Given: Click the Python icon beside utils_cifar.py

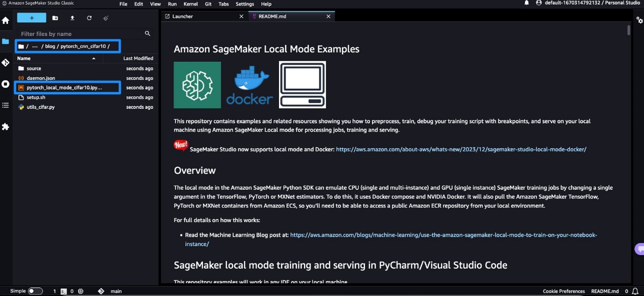Looking at the screenshot, I should [21, 107].
